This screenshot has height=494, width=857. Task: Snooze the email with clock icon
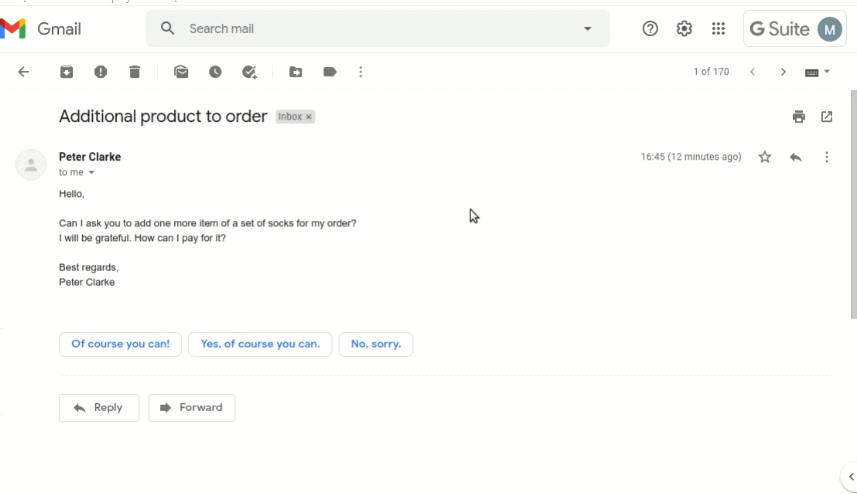coord(215,72)
